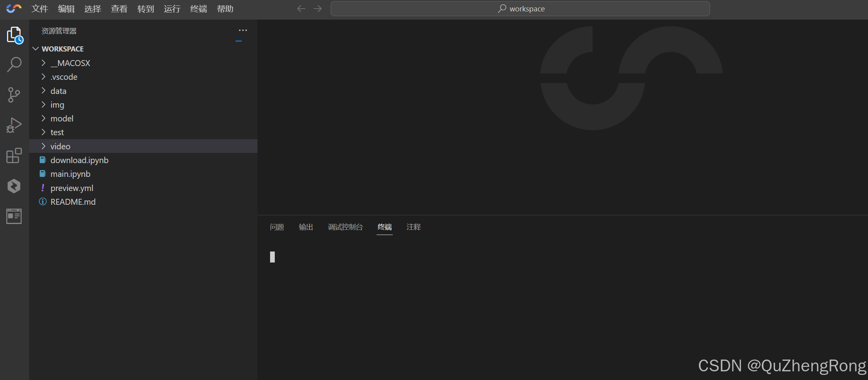Open the 帮助 menu
868x380 pixels.
[225, 9]
